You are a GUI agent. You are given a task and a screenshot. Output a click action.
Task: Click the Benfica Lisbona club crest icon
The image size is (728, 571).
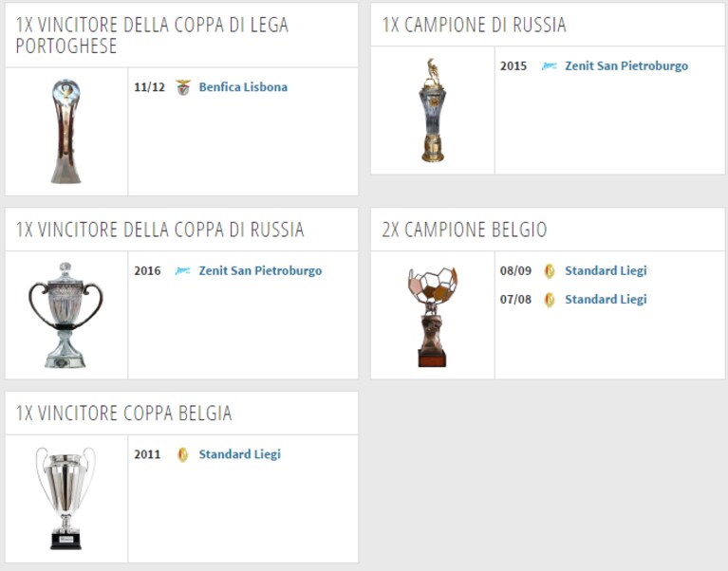point(183,87)
